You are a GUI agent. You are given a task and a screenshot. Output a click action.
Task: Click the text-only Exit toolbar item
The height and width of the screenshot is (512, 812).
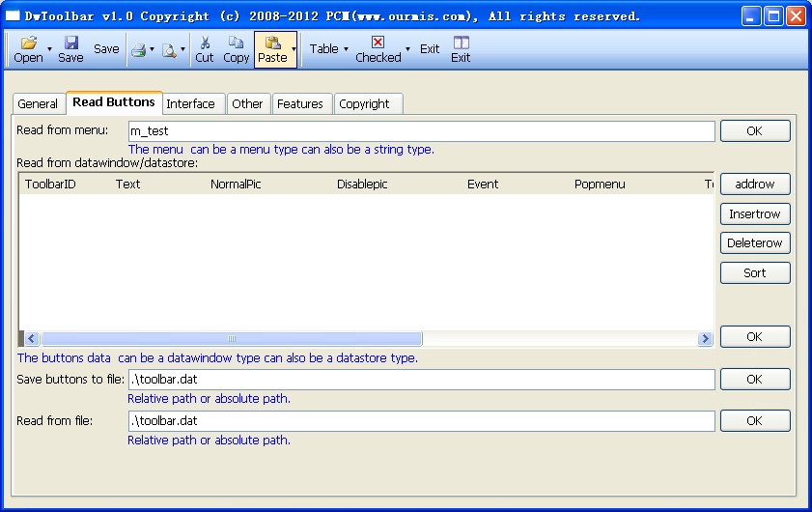click(430, 48)
